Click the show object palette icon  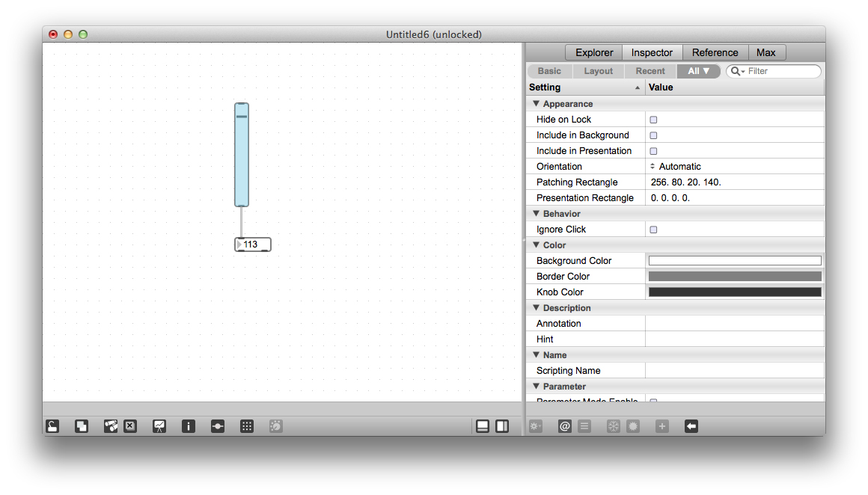(x=111, y=426)
